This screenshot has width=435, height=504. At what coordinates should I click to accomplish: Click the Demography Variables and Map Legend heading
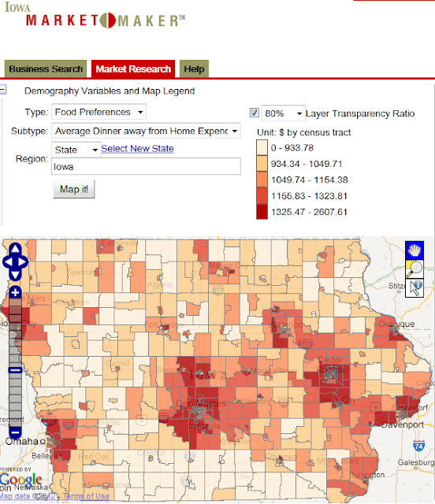pyautogui.click(x=110, y=91)
